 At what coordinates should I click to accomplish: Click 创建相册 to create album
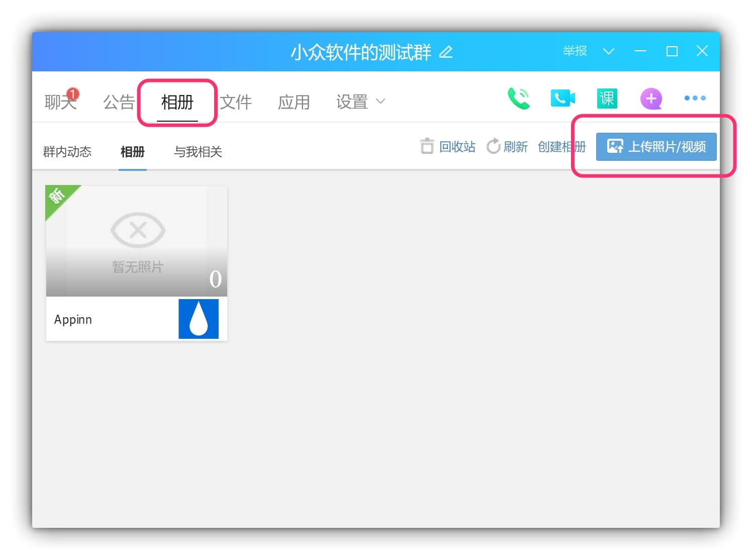tap(561, 146)
